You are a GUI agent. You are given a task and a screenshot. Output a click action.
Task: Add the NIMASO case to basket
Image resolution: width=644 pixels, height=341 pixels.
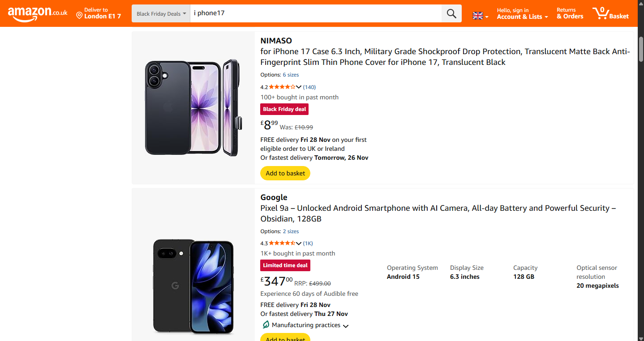285,173
